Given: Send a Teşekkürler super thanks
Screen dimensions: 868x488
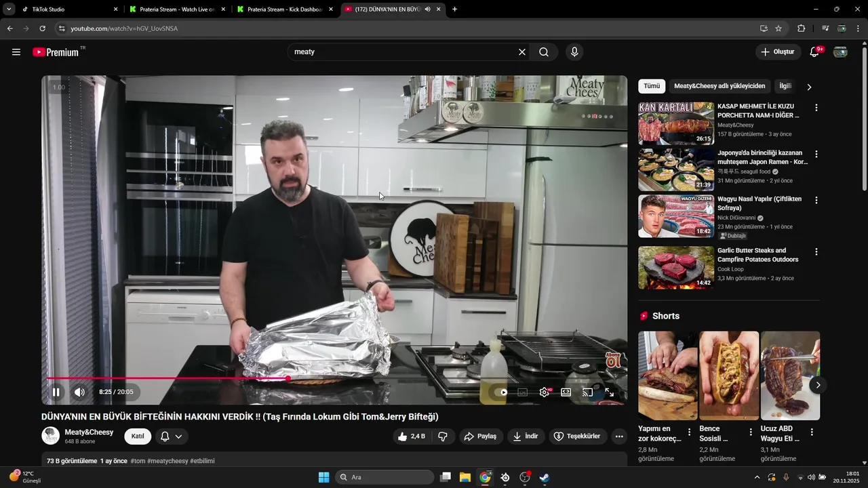Looking at the screenshot, I should (x=577, y=436).
